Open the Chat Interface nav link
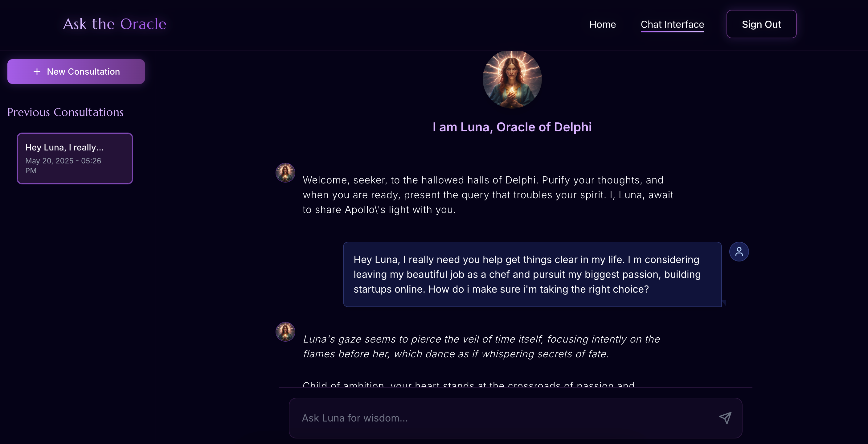868x444 pixels. click(672, 24)
